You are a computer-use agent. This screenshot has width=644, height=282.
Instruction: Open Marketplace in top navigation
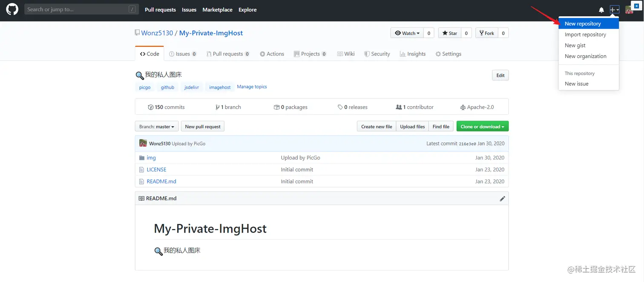218,9
